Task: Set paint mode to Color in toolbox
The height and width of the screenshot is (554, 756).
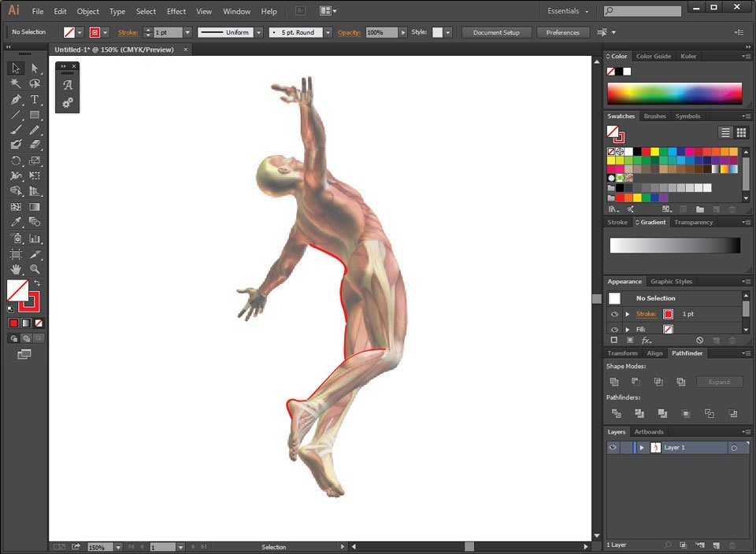Action: [13, 323]
